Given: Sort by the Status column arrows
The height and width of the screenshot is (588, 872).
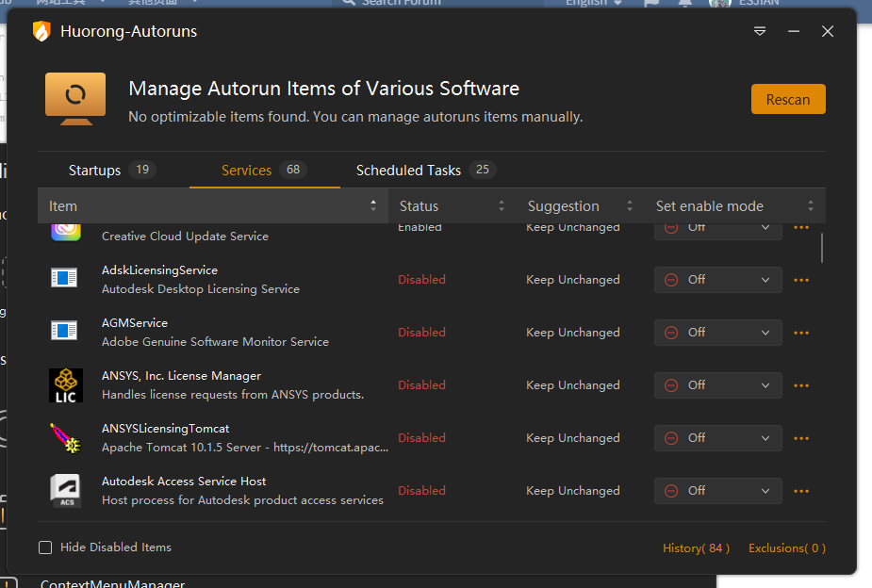Looking at the screenshot, I should 502,205.
